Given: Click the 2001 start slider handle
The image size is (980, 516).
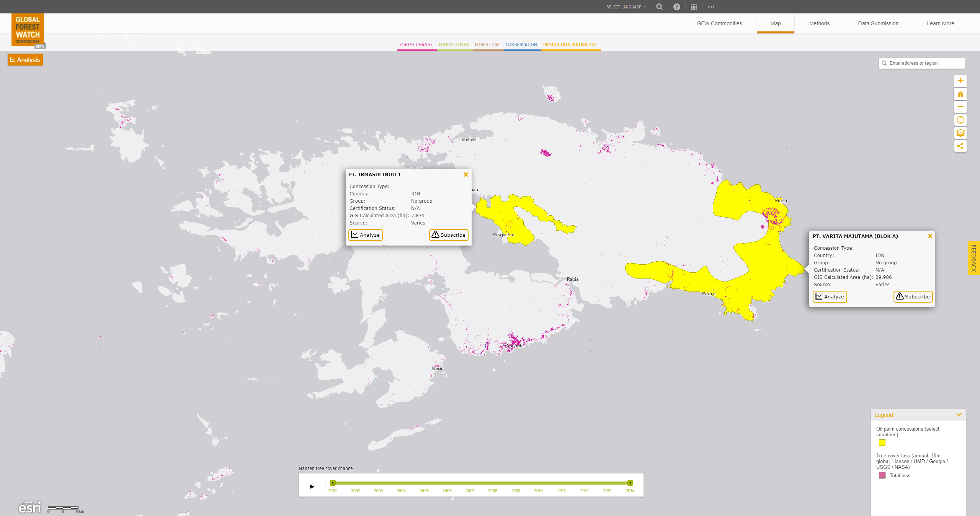Looking at the screenshot, I should 333,483.
